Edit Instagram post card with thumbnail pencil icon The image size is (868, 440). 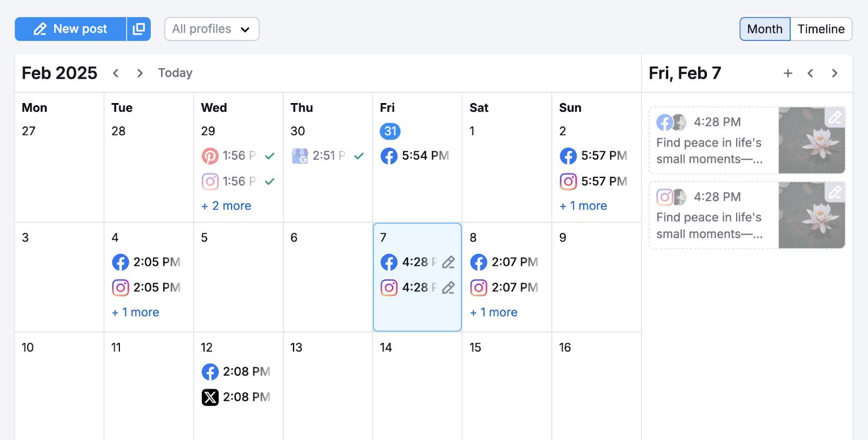(835, 192)
